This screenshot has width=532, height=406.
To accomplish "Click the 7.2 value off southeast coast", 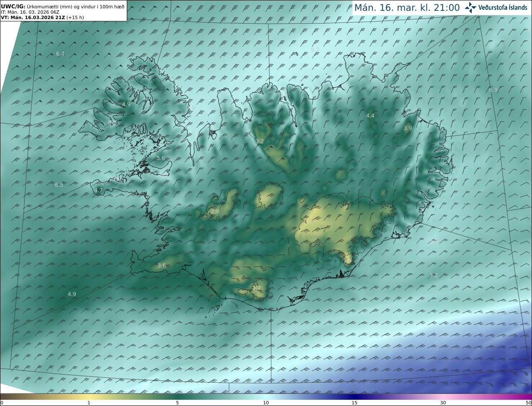I will pos(434,275).
